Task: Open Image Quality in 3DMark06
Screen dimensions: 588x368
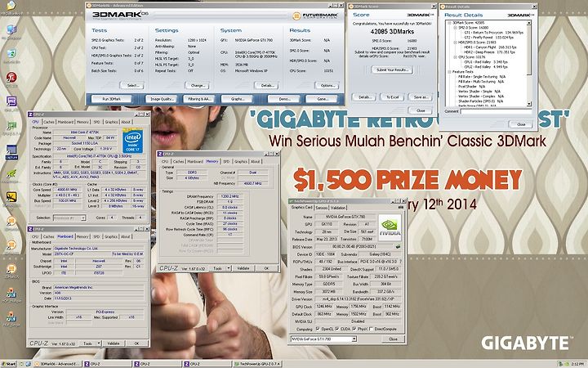Action: (x=161, y=99)
